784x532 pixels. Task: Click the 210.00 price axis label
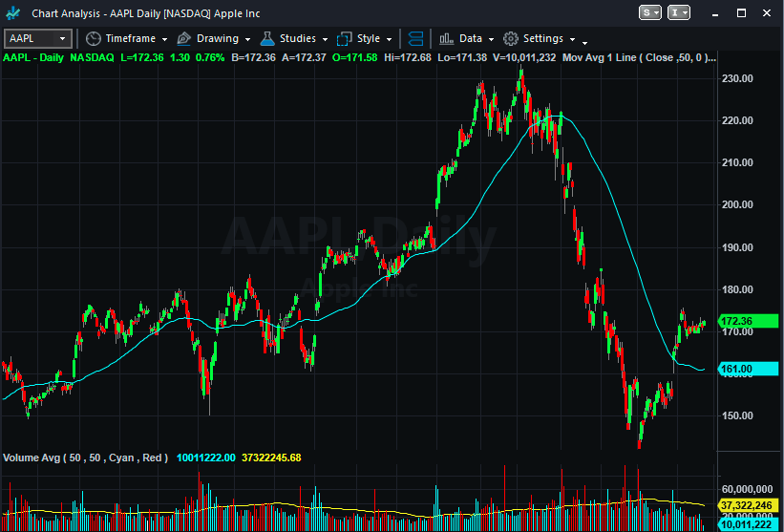pos(737,162)
